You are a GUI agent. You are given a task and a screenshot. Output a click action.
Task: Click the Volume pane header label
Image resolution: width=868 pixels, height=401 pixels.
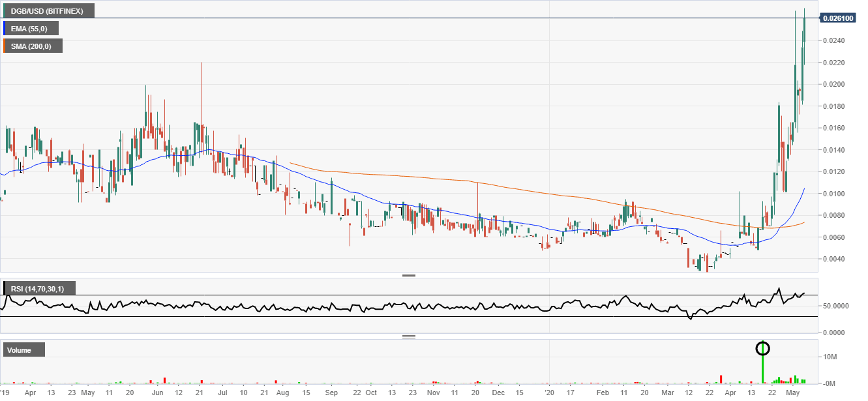(x=23, y=349)
